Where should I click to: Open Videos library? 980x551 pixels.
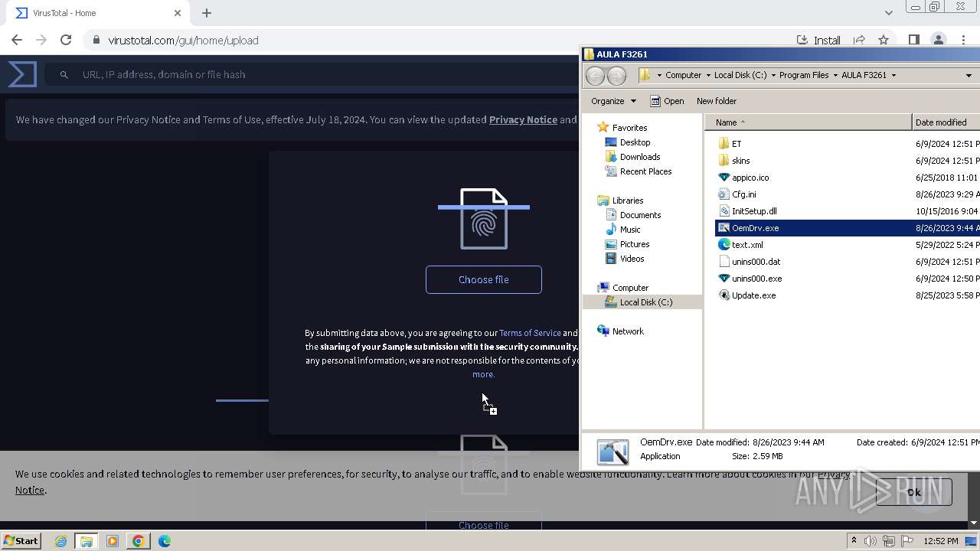625,259
